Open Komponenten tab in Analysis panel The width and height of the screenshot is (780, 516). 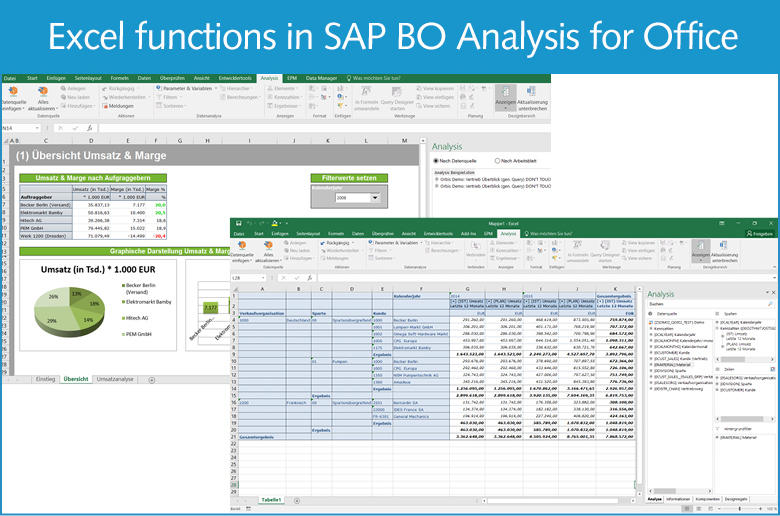[x=707, y=499]
